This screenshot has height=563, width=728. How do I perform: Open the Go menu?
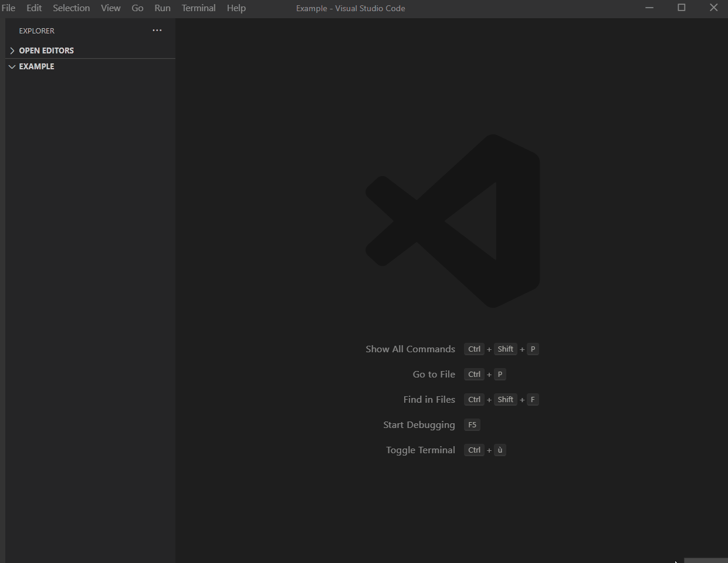point(137,8)
